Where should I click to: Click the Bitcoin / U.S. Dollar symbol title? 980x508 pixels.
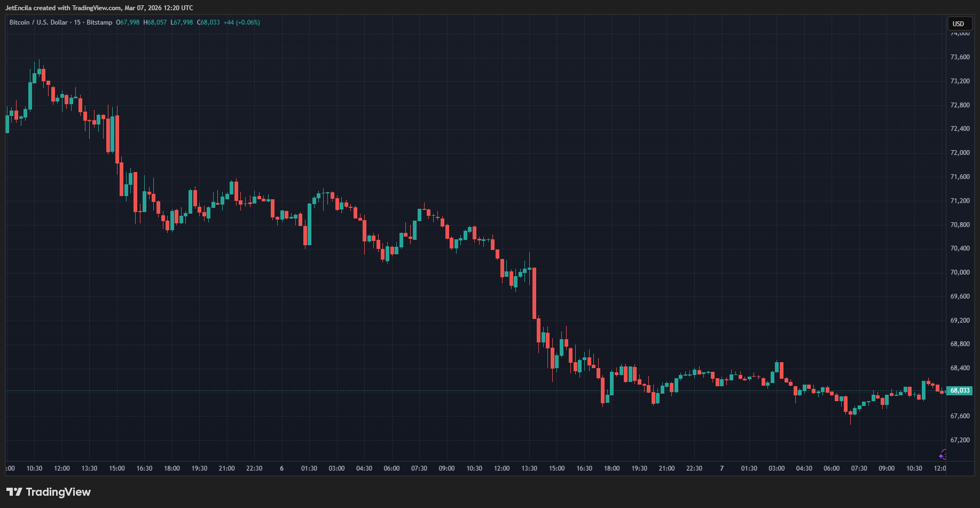(38, 22)
